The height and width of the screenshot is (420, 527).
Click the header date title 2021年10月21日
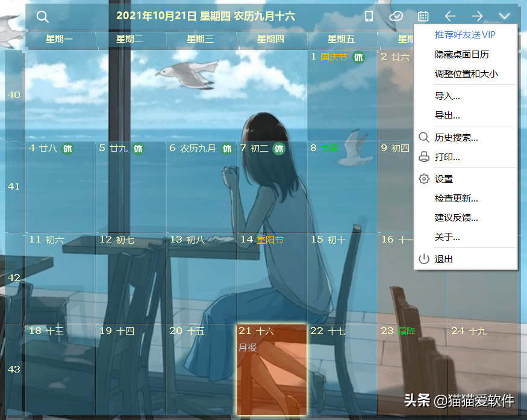205,16
